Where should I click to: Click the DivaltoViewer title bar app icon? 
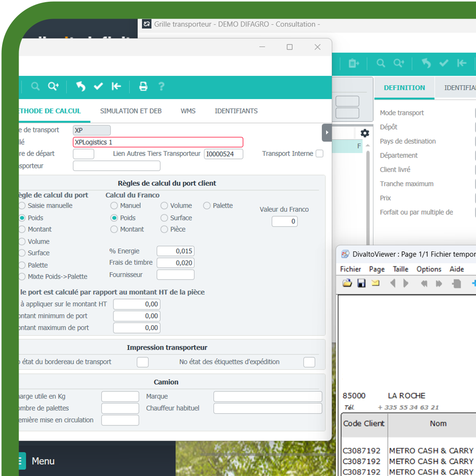click(x=345, y=254)
